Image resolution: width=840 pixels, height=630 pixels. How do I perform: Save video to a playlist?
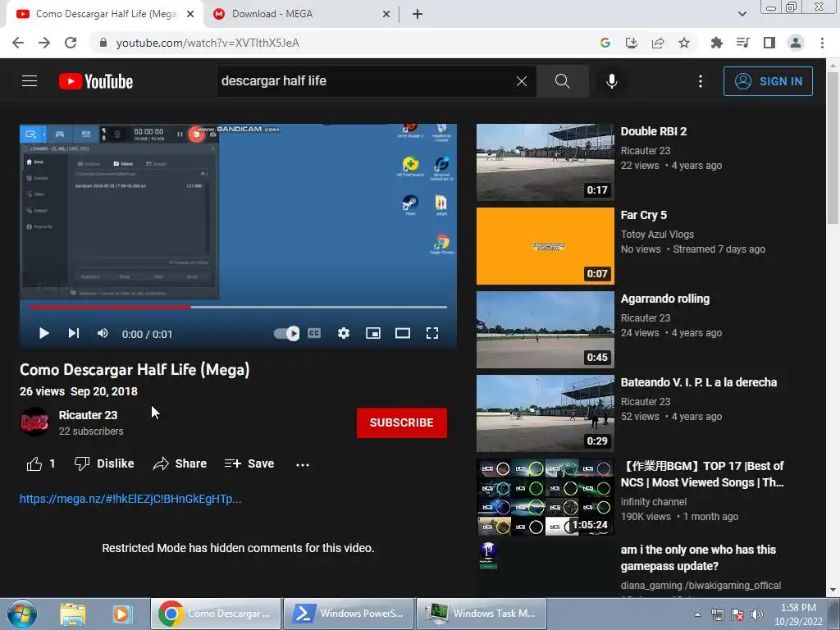(249, 464)
